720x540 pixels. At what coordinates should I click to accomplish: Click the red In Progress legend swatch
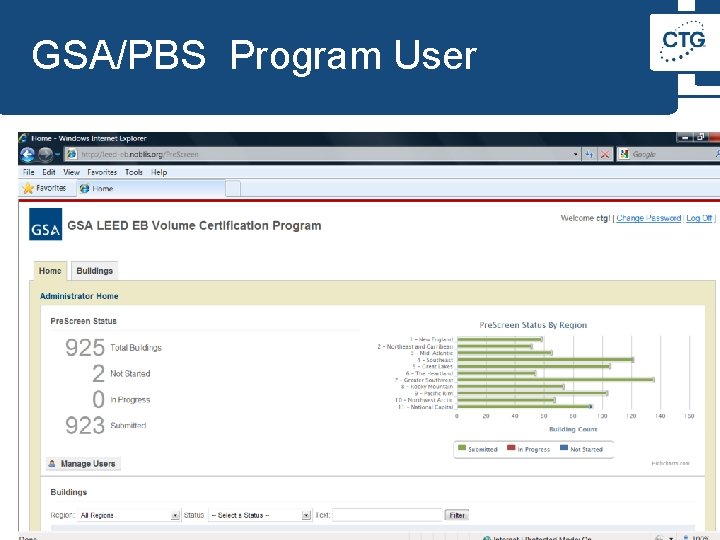point(511,448)
